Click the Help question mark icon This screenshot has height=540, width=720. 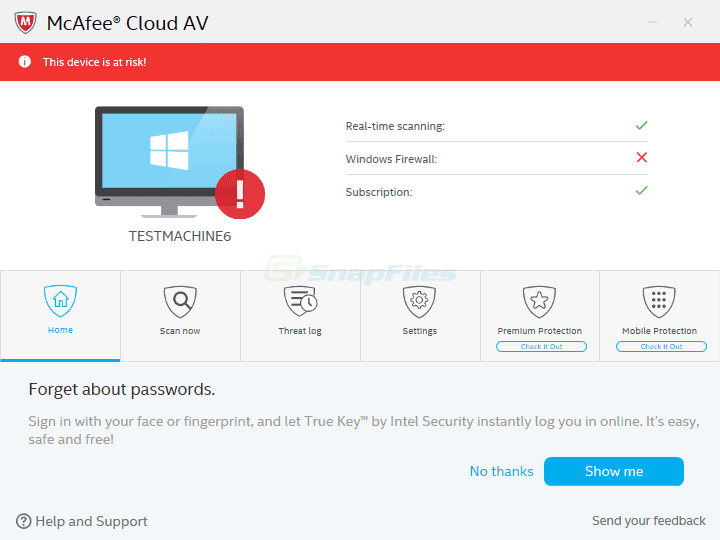tap(23, 521)
